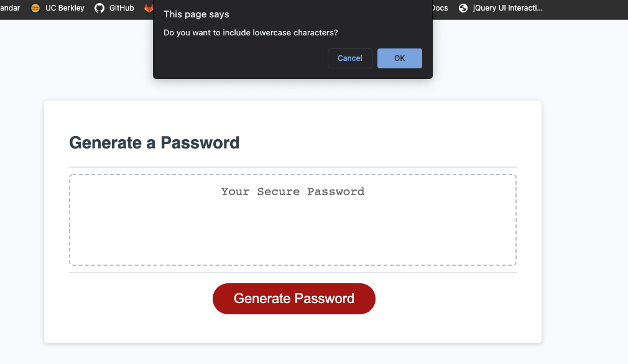The image size is (628, 364).
Task: Click the partially visible Calendar bookmark on far left
Action: [x=9, y=8]
